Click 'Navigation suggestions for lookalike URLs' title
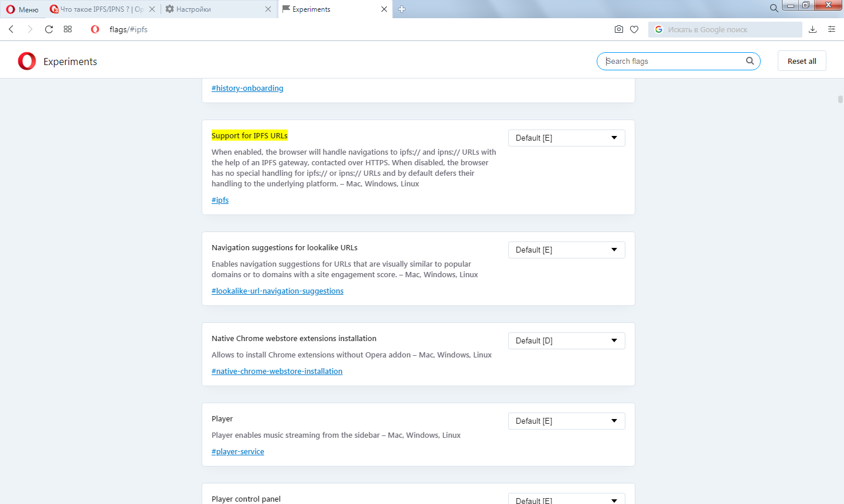Viewport: 844px width, 504px height. pos(284,248)
